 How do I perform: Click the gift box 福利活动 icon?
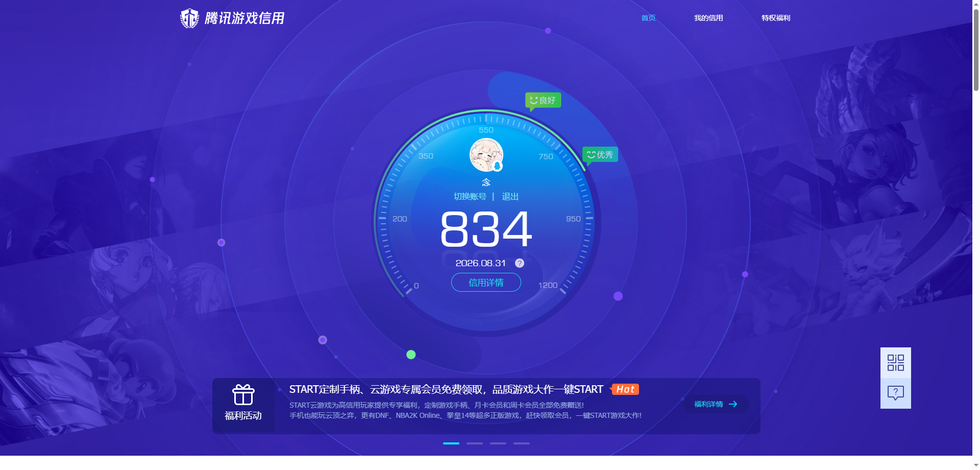point(243,395)
